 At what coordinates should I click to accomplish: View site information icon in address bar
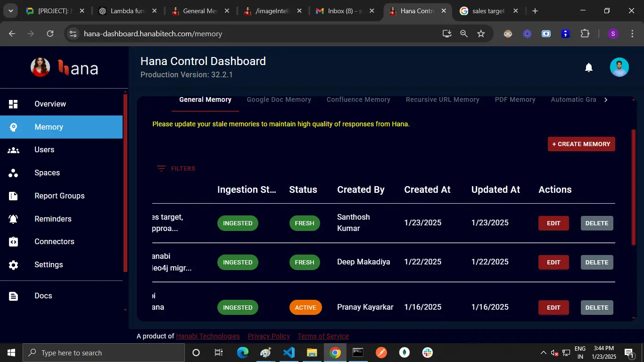(x=73, y=33)
